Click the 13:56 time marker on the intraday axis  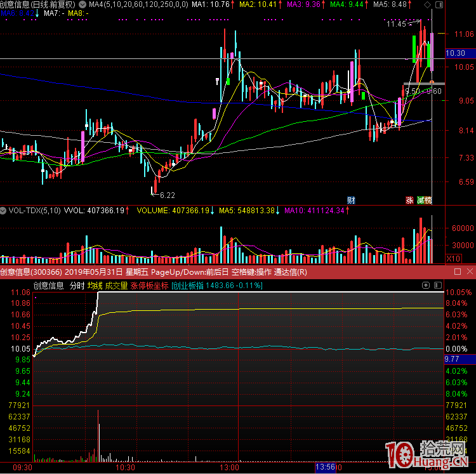(x=325, y=467)
